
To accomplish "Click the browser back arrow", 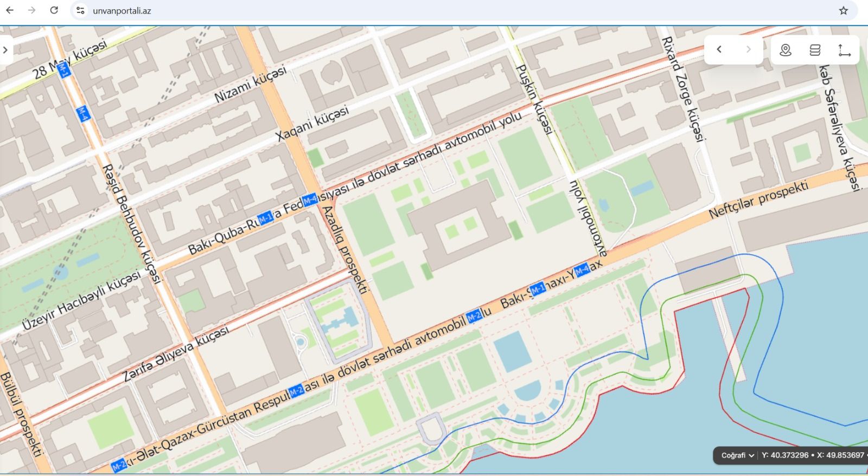I will (x=10, y=10).
